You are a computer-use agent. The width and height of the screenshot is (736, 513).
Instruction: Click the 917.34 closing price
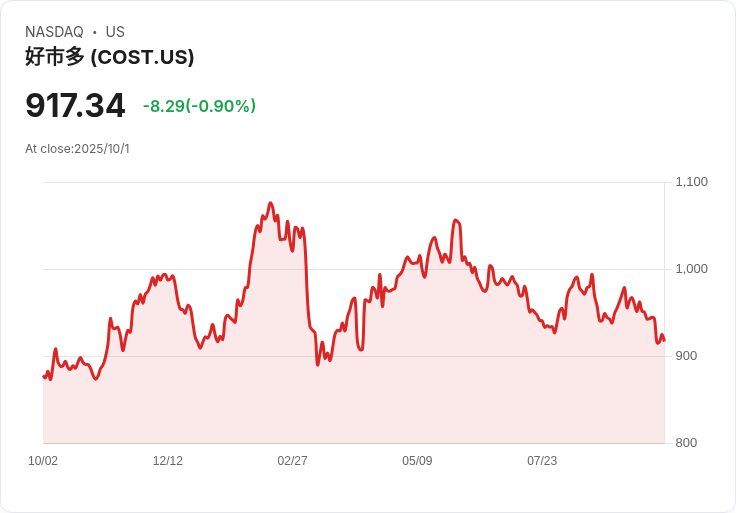click(75, 105)
